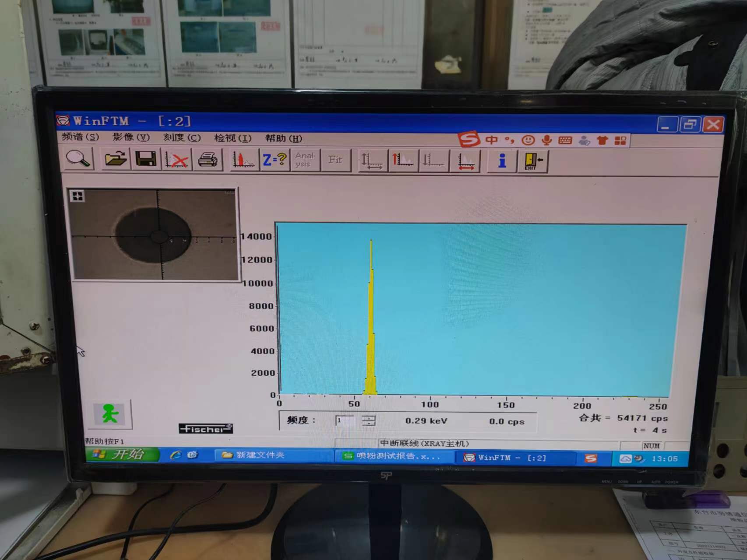
Task: Open the 帮助(H) menu
Action: point(284,139)
